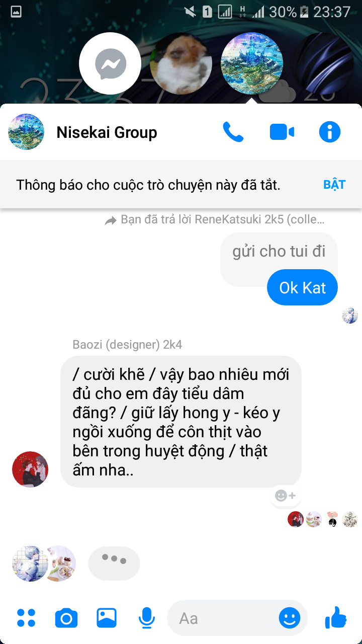The image size is (362, 644).
Task: Open the camera icon in composer bar
Action: [66, 618]
